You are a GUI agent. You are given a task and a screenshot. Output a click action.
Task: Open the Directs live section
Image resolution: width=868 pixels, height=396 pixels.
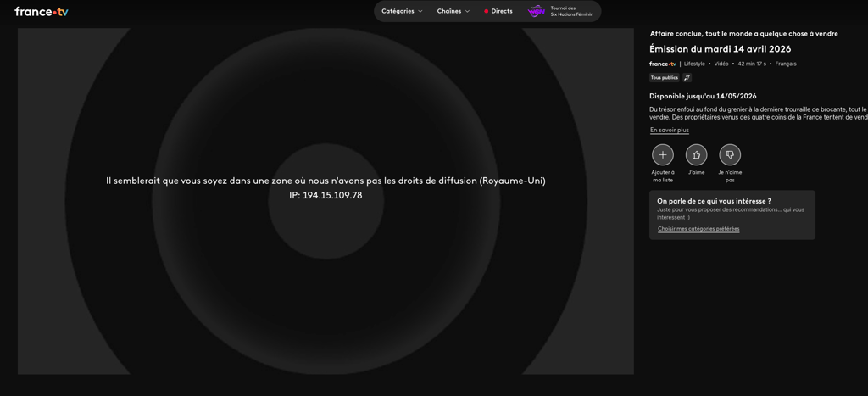[x=498, y=11]
